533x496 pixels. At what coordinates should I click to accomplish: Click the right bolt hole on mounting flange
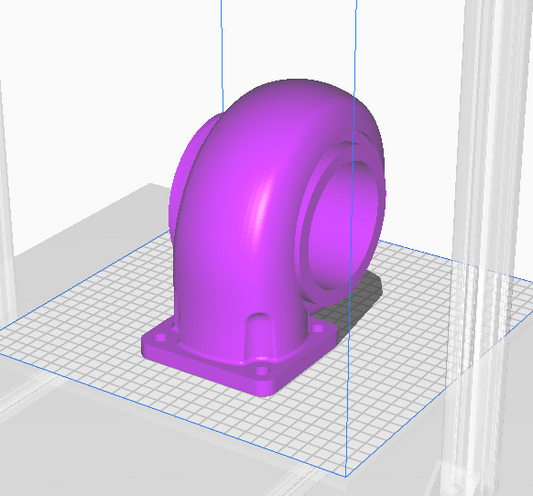pos(318,328)
